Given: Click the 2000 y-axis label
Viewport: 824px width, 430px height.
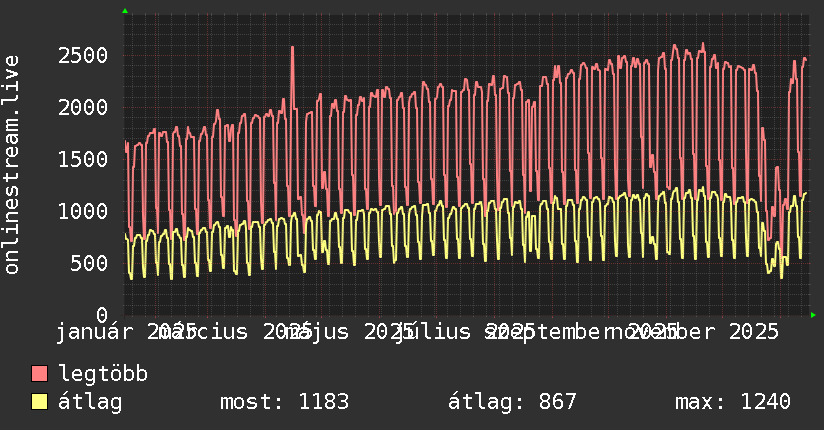Looking at the screenshot, I should point(83,107).
